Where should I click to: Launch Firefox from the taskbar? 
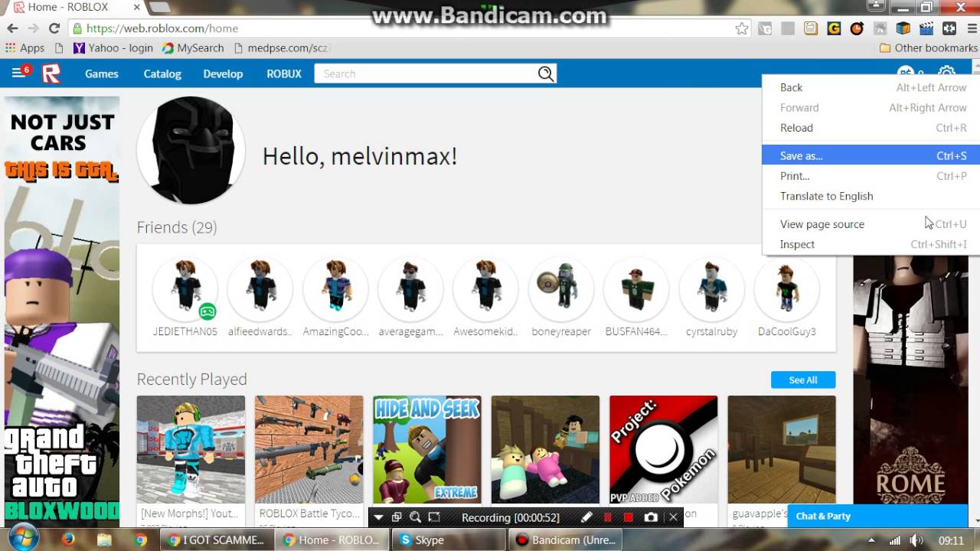(x=68, y=540)
